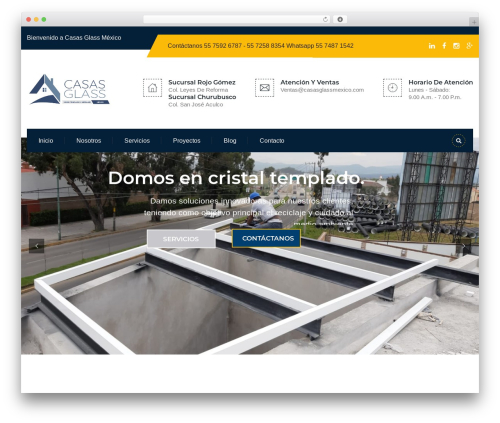Reload page with browser refresh icon

point(325,20)
